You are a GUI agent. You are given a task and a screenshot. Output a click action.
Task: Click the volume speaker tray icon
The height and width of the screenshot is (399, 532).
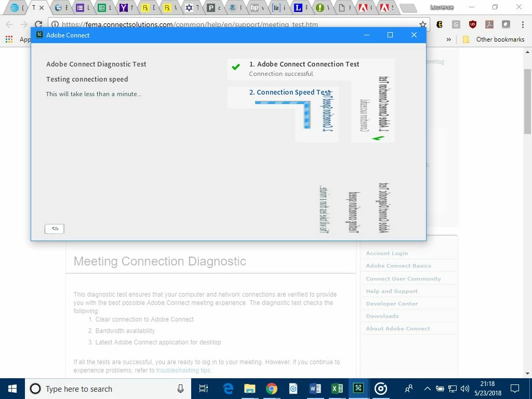pyautogui.click(x=465, y=389)
